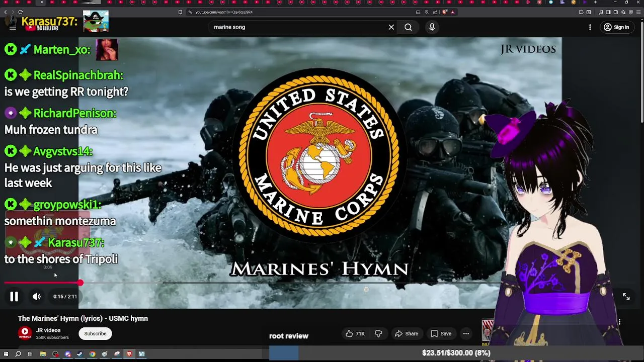Screen dimensions: 644x362
Task: Click the first browser tab's close X
Action: [x=42, y=2]
